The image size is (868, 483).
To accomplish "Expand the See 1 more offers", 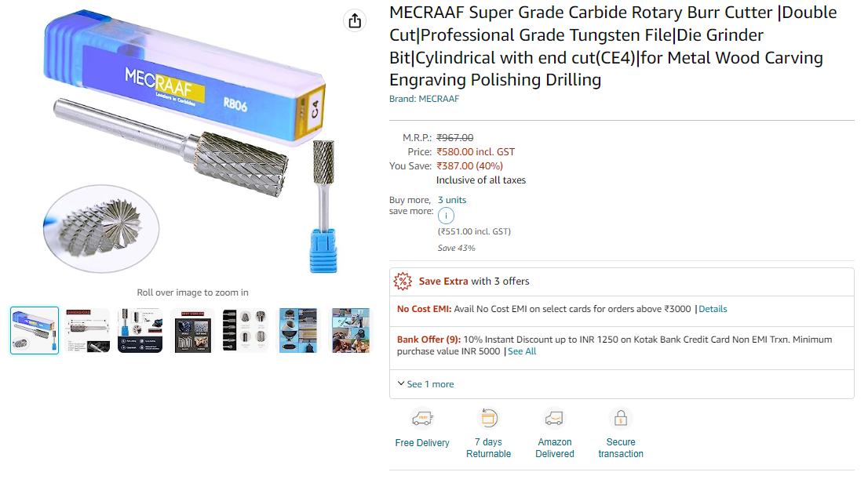I will click(x=425, y=384).
